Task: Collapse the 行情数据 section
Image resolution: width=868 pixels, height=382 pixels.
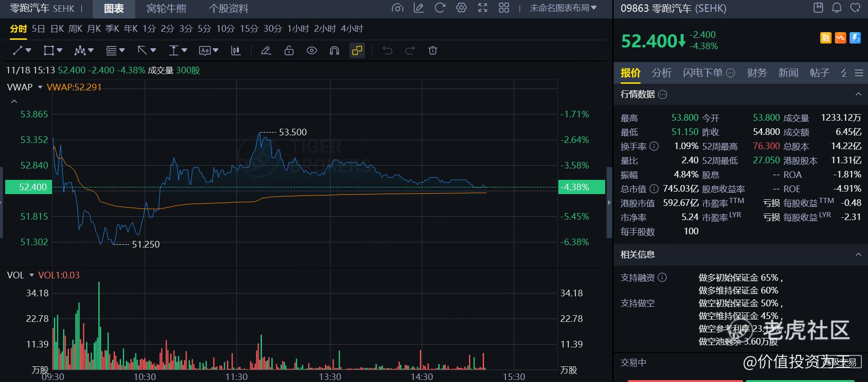Action: pos(858,94)
